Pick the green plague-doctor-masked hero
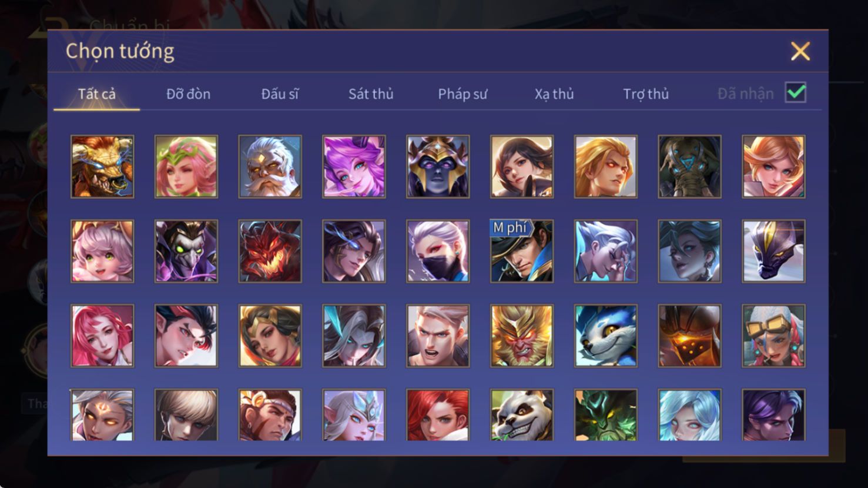The width and height of the screenshot is (868, 488). pos(186,251)
